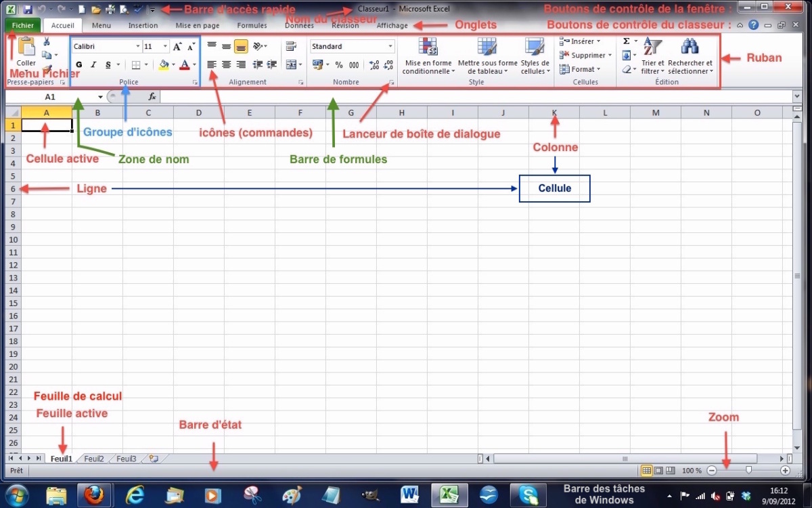The width and height of the screenshot is (812, 508).
Task: Click the quick print icon in quick access bar
Action: click(x=110, y=9)
